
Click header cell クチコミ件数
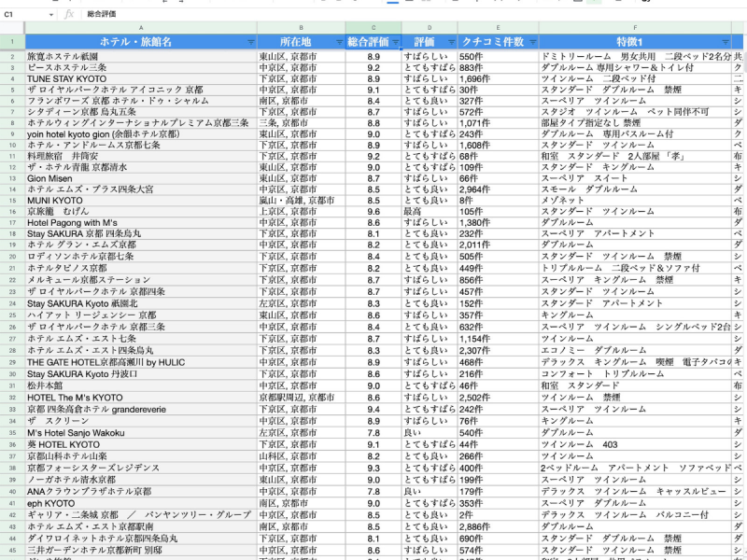(498, 42)
